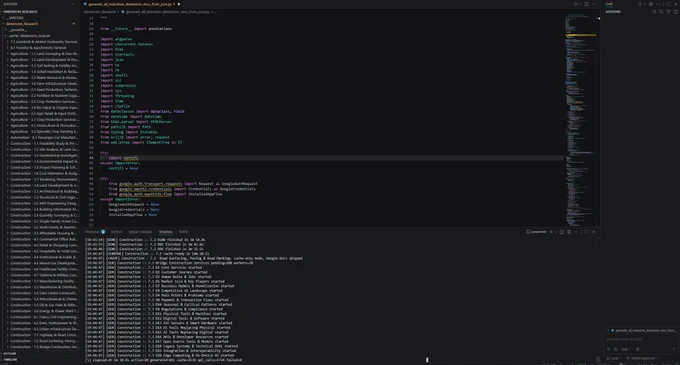Screen dimensions: 680x365
Task: Refresh the chat Sessions list
Action: (x=654, y=12)
